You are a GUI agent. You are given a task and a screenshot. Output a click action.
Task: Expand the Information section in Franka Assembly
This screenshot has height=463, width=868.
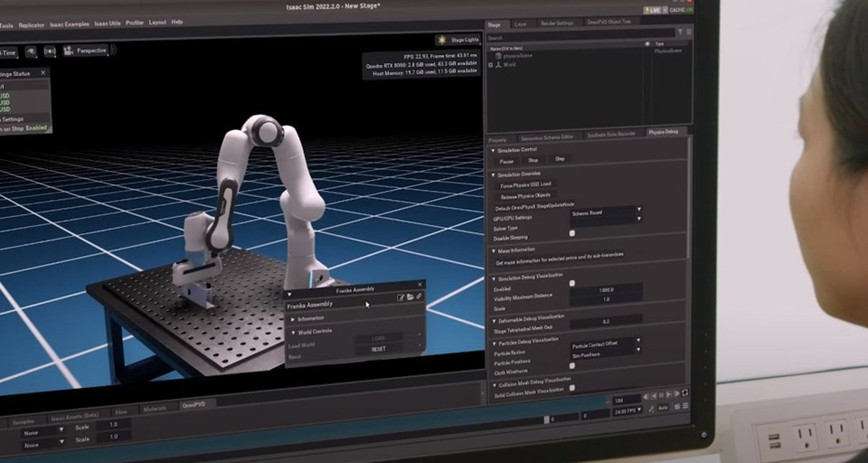pos(293,318)
